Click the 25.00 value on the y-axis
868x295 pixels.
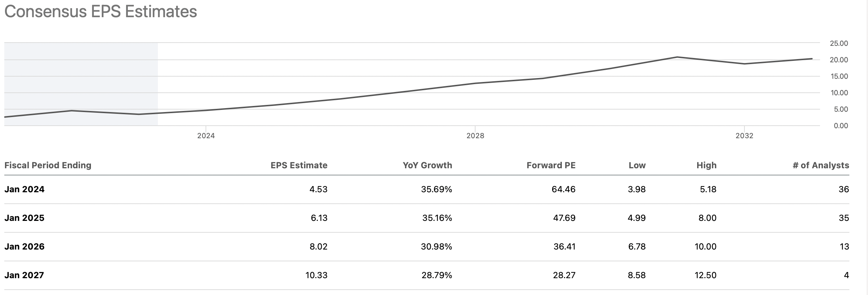point(839,43)
